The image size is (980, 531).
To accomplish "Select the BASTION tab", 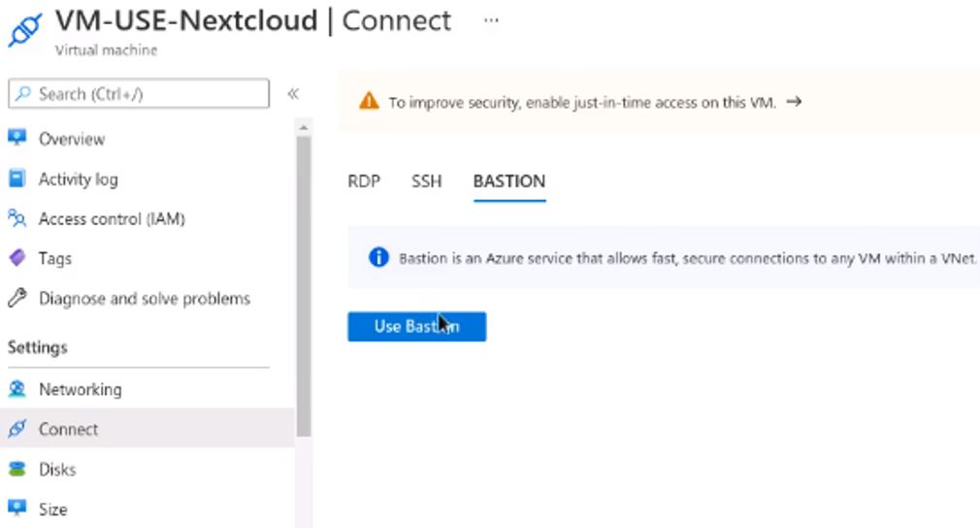I will pyautogui.click(x=509, y=182).
